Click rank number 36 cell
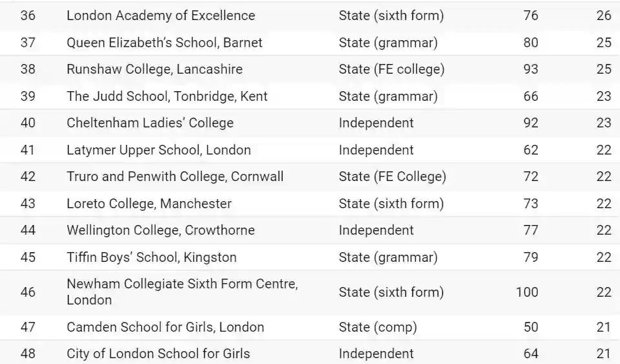620x364 pixels. pyautogui.click(x=28, y=16)
